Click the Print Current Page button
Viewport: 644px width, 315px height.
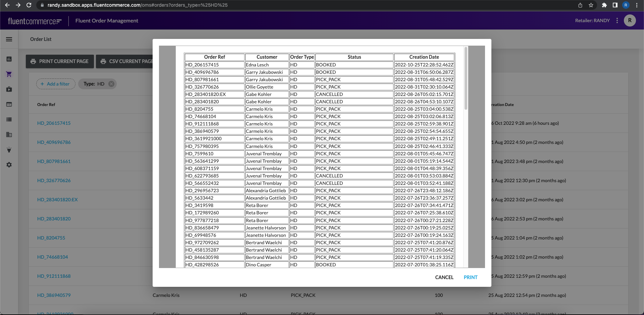60,61
